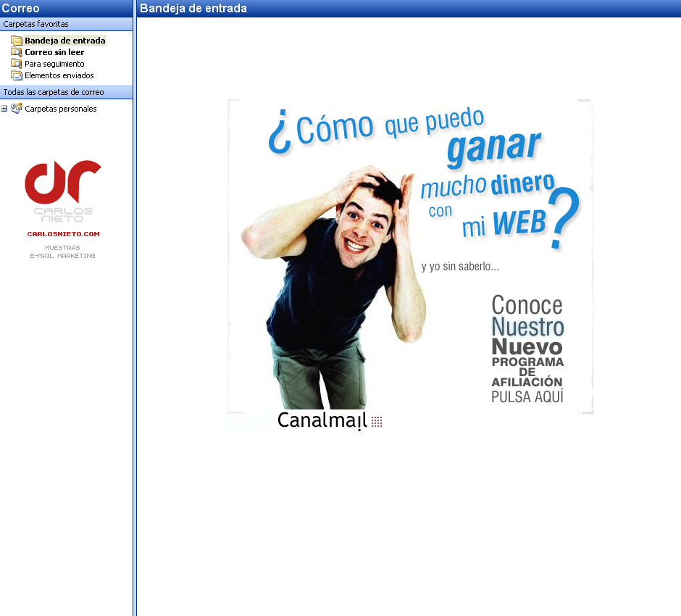Open the Correo sin leer folder
The width and height of the screenshot is (681, 616).
(x=54, y=52)
